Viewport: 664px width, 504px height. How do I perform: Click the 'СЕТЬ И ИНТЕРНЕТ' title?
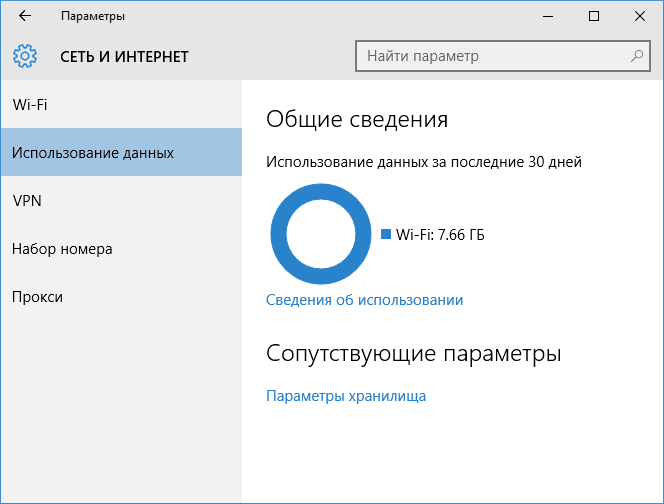coord(124,57)
